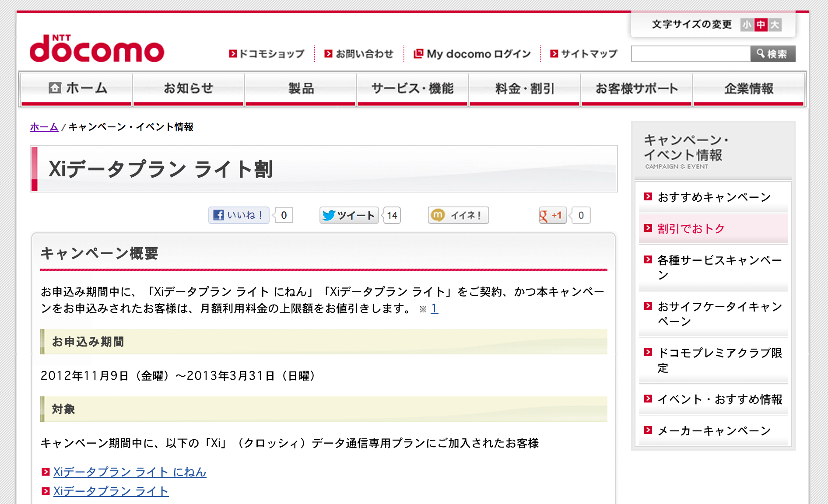Viewport: 828px width, 504px height.
Task: Click the 検索 search button
Action: coord(773,54)
